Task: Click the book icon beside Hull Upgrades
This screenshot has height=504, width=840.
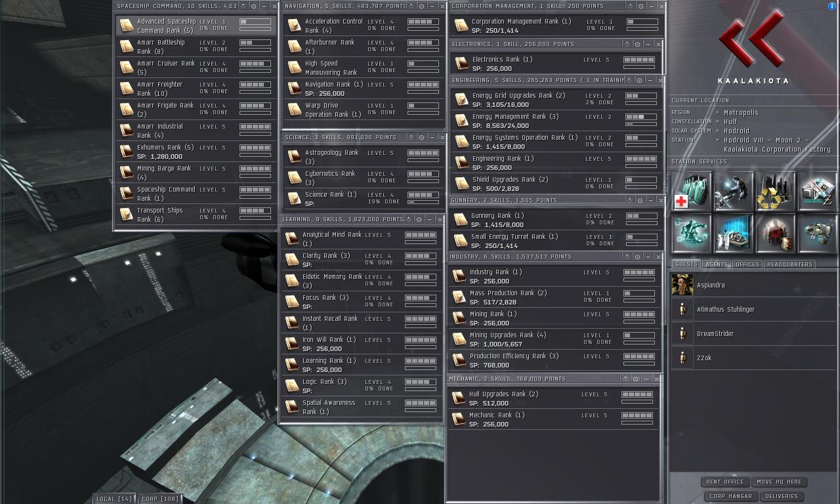Action: (x=459, y=398)
